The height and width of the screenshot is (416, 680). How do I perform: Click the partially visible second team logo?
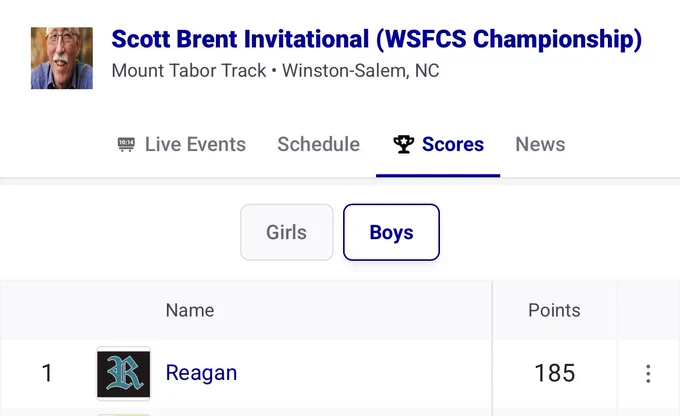[124, 415]
